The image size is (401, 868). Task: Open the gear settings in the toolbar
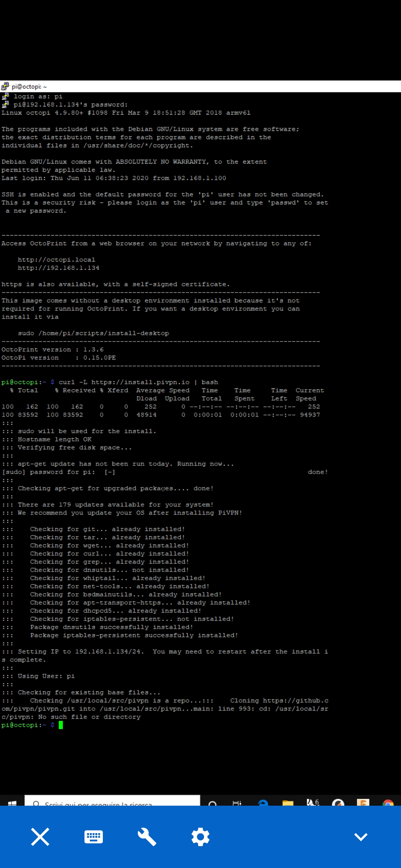pos(200,837)
